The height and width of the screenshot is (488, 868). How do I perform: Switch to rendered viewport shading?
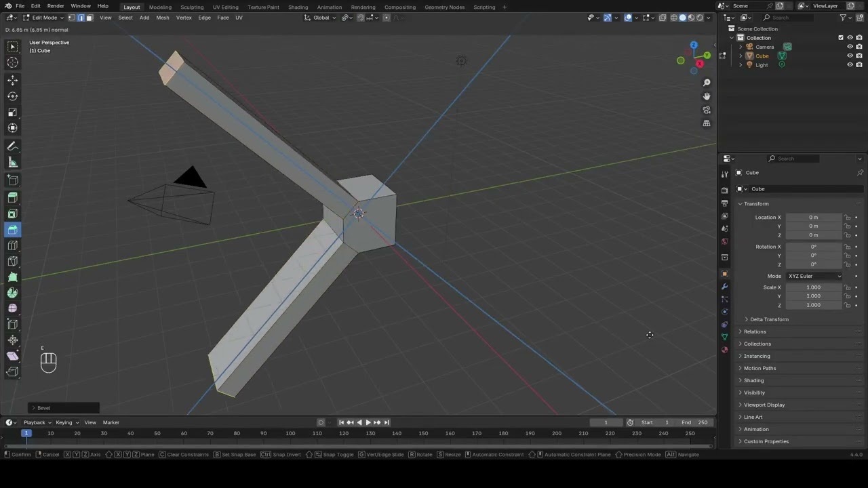700,18
